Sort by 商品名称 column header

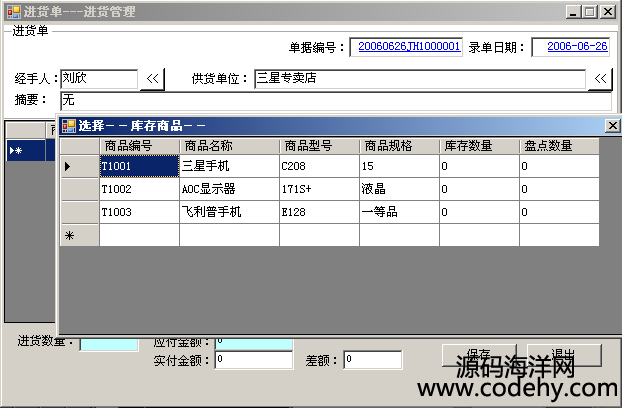point(219,146)
